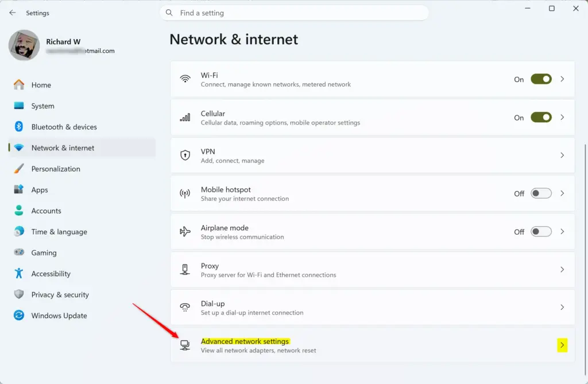The width and height of the screenshot is (588, 384).
Task: Click 'Stop wireless communication' text
Action: point(242,237)
